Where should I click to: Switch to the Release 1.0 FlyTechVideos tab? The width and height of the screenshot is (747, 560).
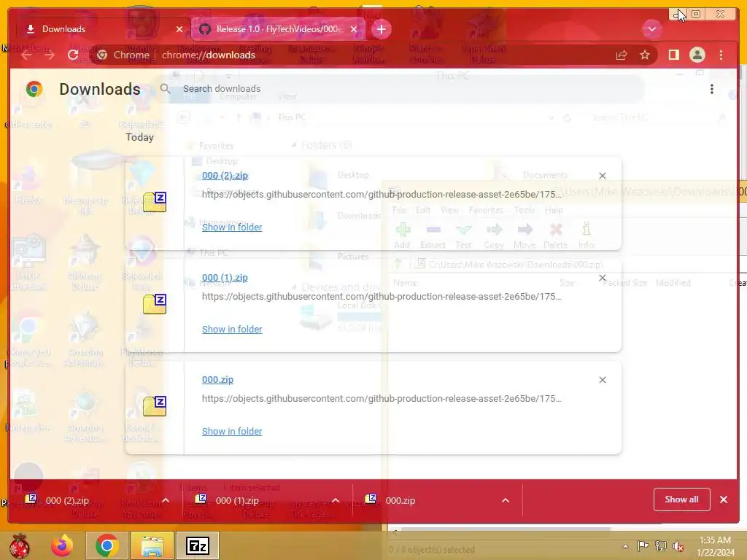click(x=279, y=29)
